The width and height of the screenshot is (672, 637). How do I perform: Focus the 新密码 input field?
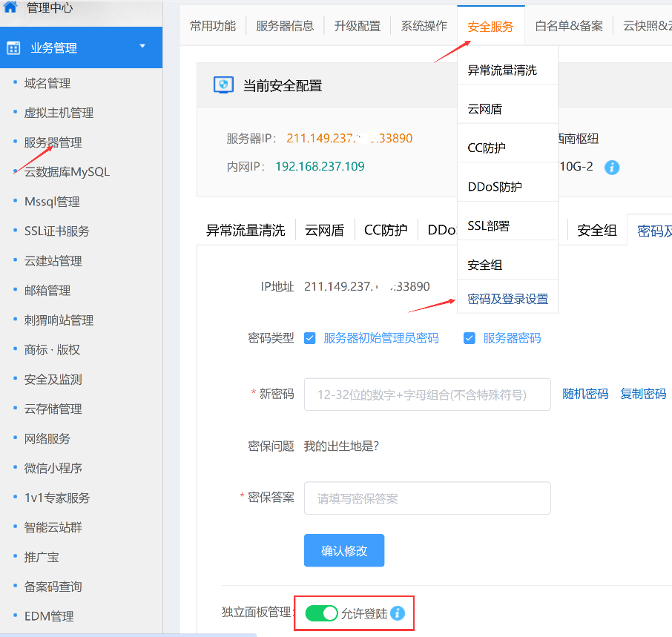[427, 395]
